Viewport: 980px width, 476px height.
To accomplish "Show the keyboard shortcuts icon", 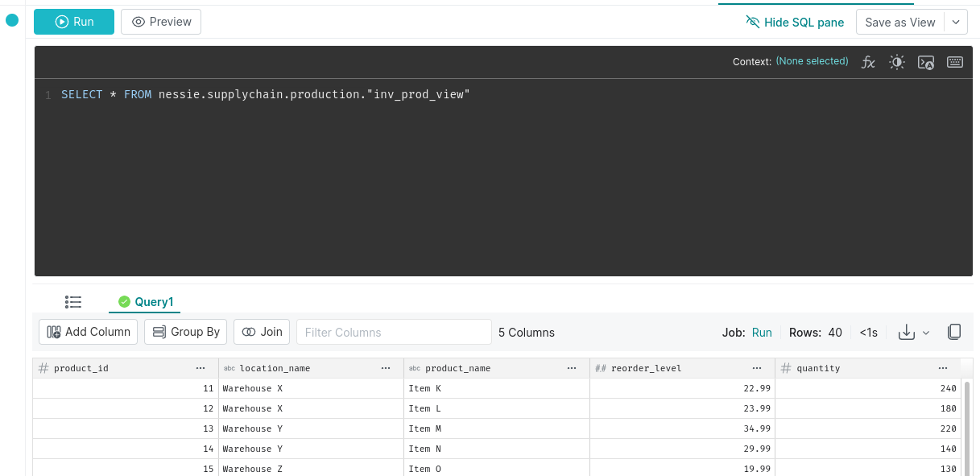I will [955, 62].
